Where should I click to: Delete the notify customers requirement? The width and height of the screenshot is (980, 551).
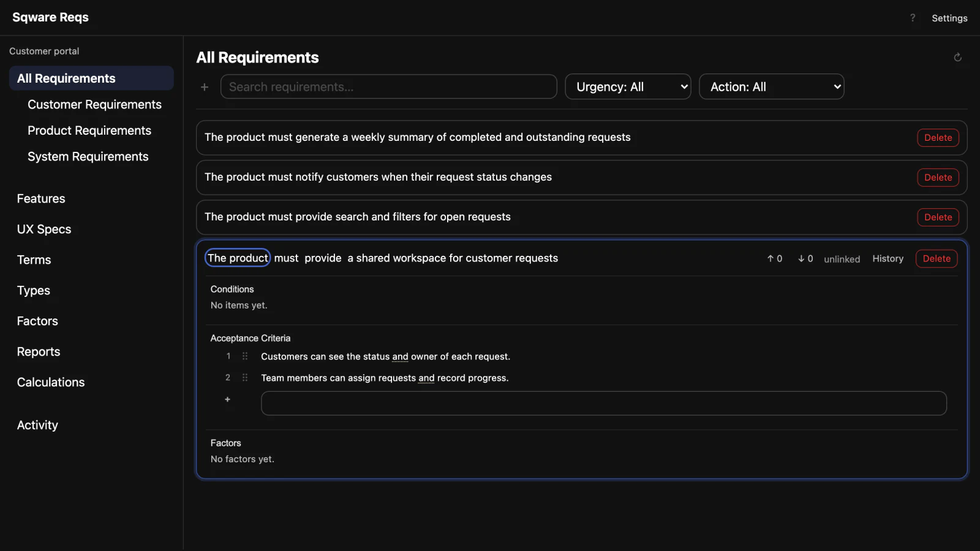(x=938, y=178)
